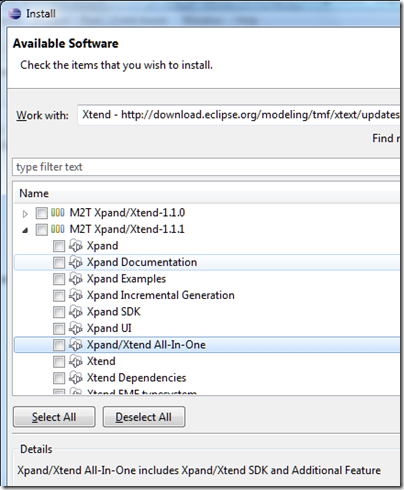Tick the Xpand Examples checkbox
The width and height of the screenshot is (404, 490).
click(59, 279)
